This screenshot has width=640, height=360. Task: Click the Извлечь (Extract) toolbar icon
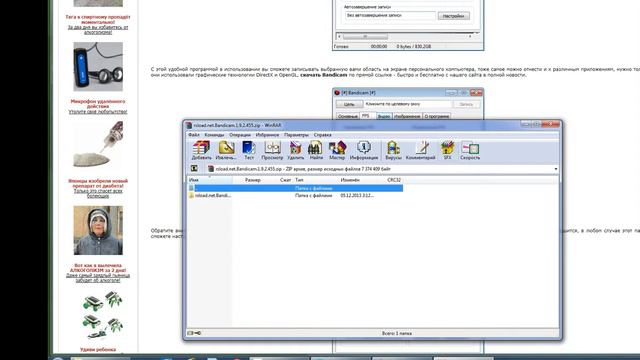click(226, 150)
